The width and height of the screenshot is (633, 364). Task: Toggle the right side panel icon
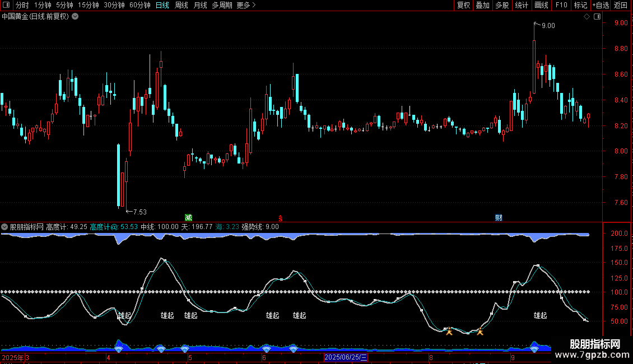point(597,17)
